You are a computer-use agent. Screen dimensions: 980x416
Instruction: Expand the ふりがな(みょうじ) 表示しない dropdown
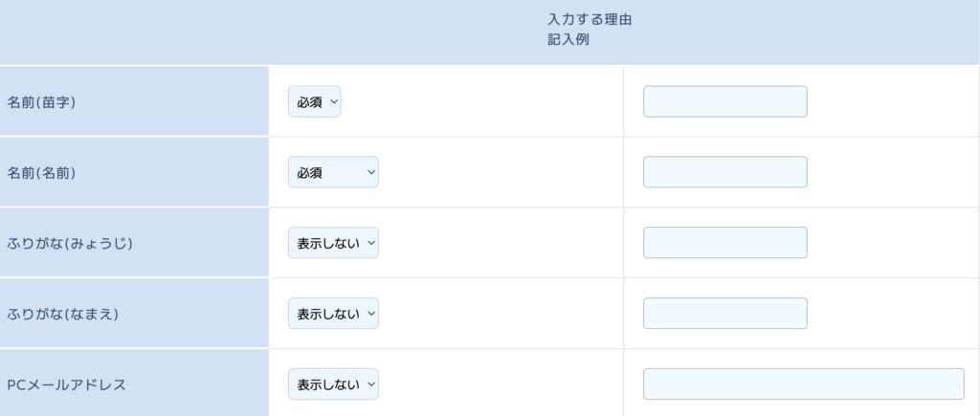(333, 243)
